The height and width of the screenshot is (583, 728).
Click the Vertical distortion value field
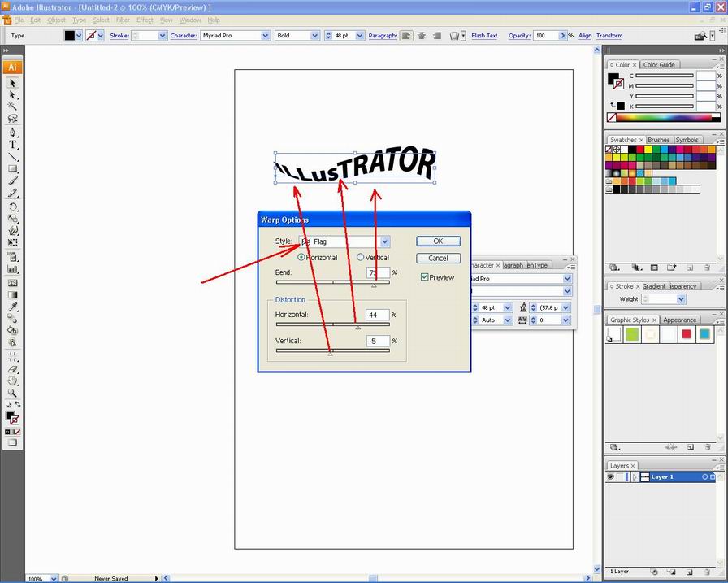[378, 341]
